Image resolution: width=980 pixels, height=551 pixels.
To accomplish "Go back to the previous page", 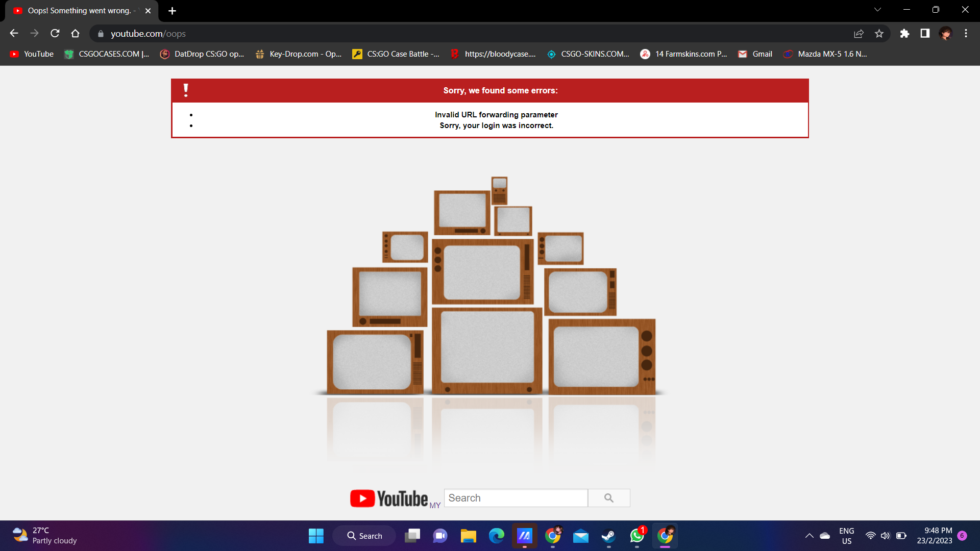I will pyautogui.click(x=14, y=34).
